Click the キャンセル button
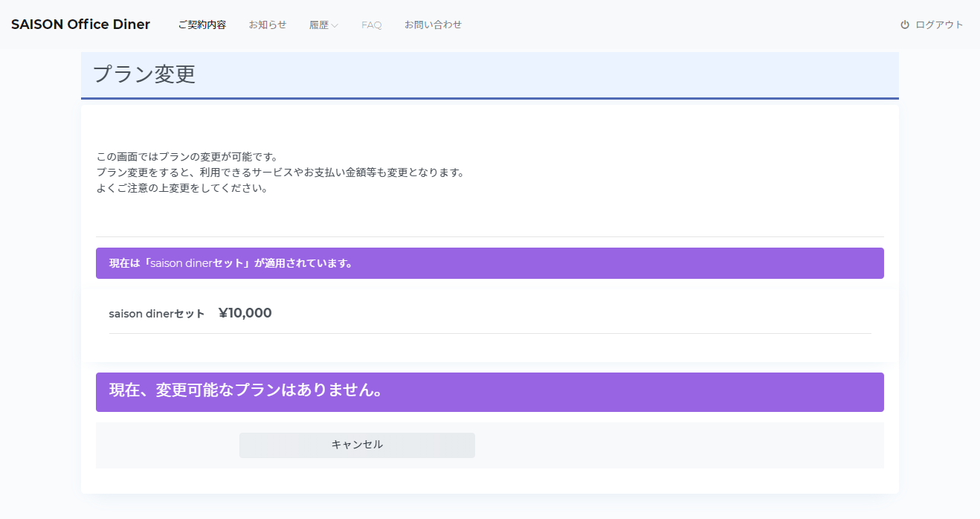The height and width of the screenshot is (519, 980). 357,445
